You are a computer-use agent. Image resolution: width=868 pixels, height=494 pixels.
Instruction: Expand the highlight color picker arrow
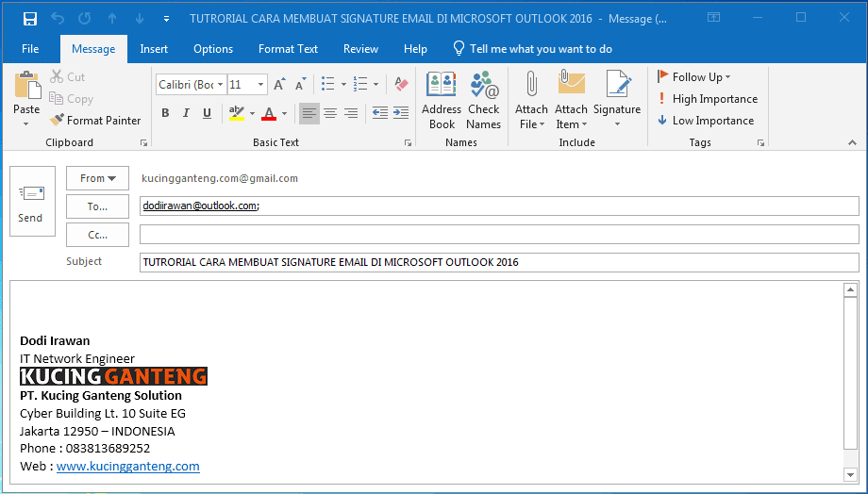253,113
